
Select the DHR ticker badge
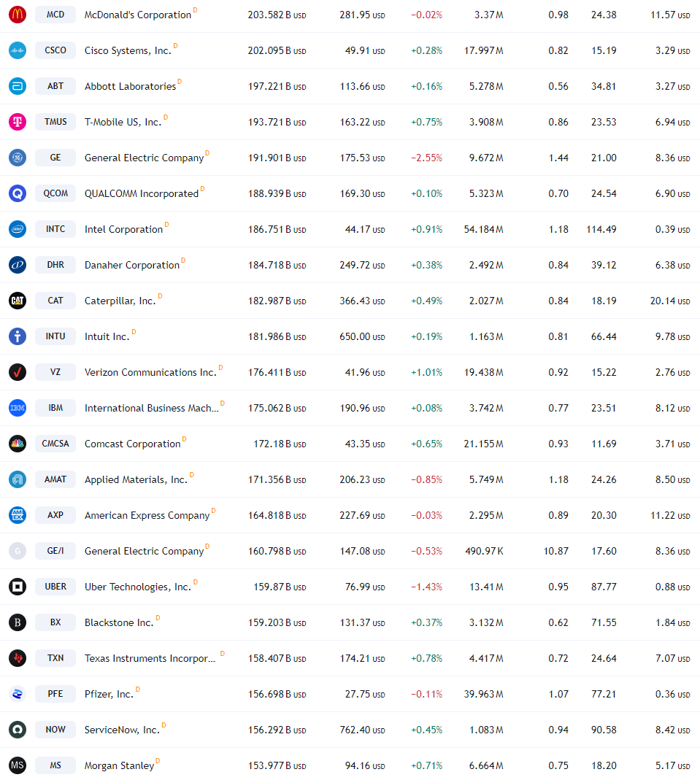55,265
